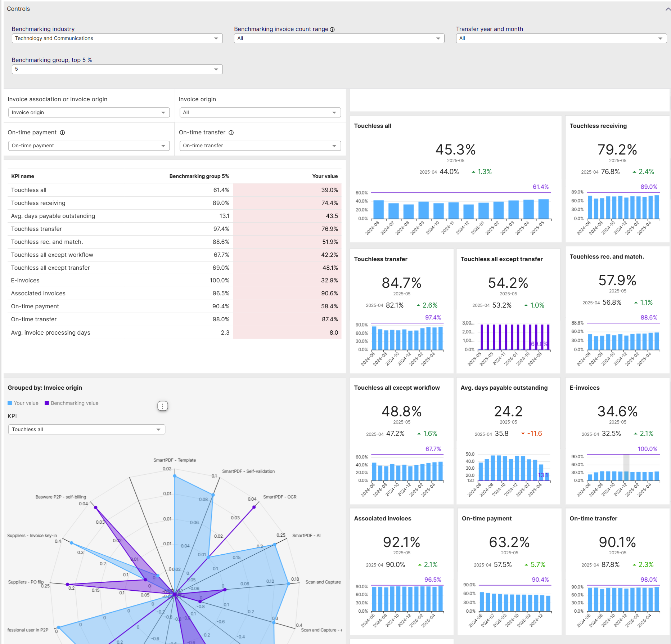This screenshot has height=644, width=671.
Task: Click the Touchless receiving KPI tile
Action: pos(617,176)
